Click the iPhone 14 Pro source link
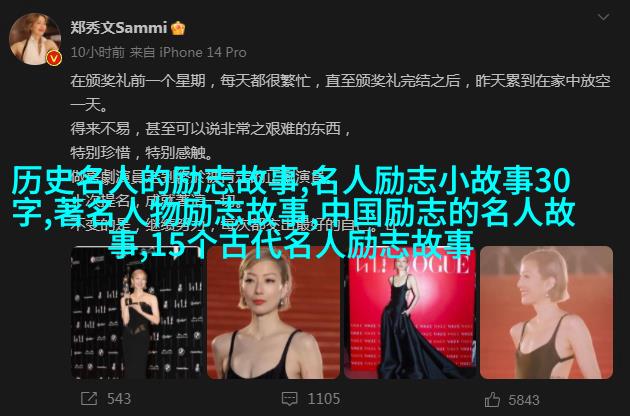This screenshot has width=630, height=416. click(203, 52)
